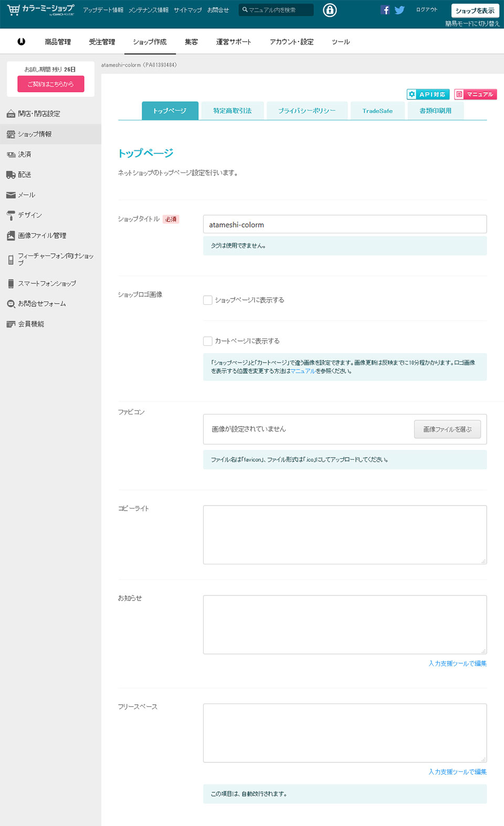Click the ショップタイトル input field

click(344, 224)
